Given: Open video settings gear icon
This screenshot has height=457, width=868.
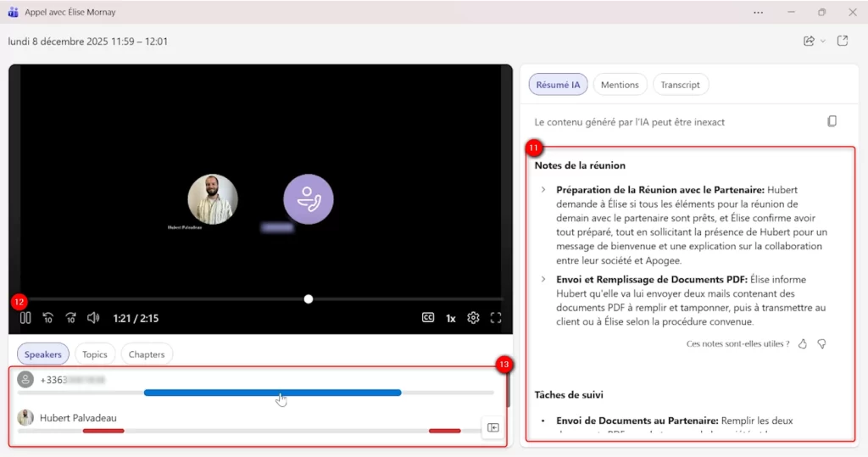Looking at the screenshot, I should click(x=474, y=318).
